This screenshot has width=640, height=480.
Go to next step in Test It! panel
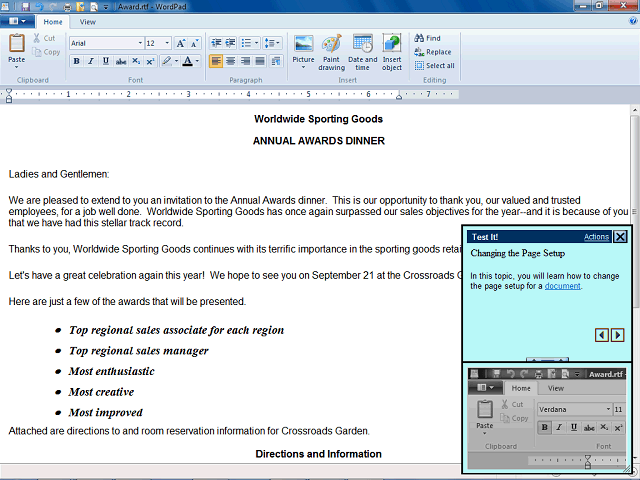pyautogui.click(x=618, y=335)
